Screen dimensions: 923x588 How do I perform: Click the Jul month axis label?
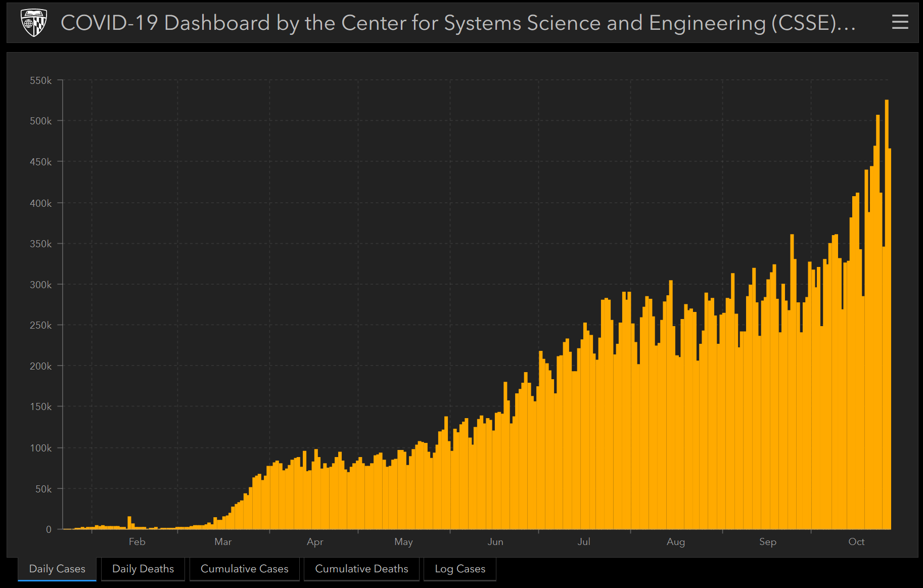point(584,541)
